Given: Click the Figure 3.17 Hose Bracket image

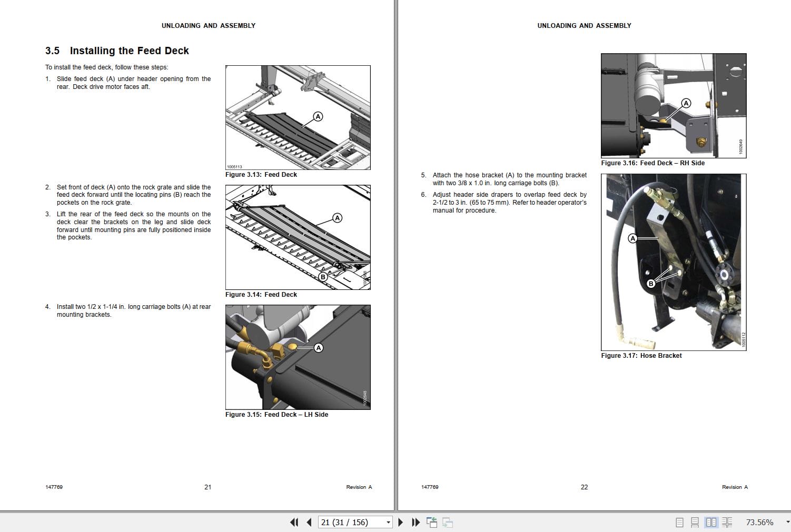Looking at the screenshot, I should pos(673,262).
